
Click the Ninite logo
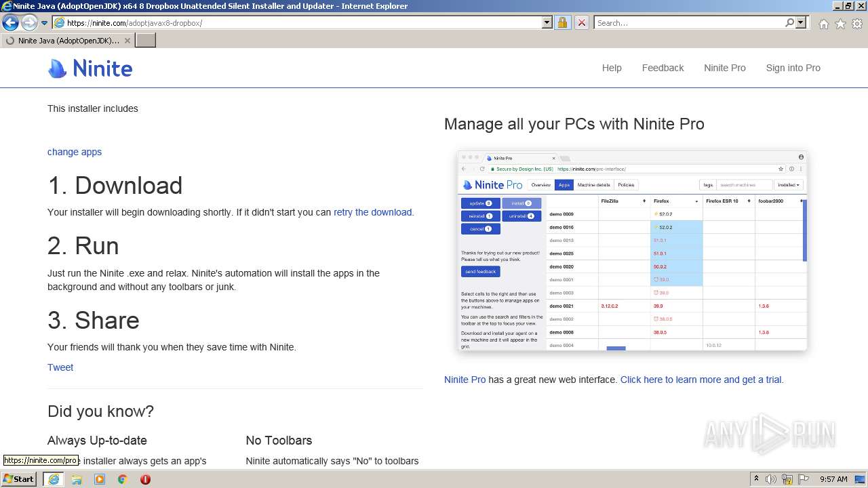point(90,68)
